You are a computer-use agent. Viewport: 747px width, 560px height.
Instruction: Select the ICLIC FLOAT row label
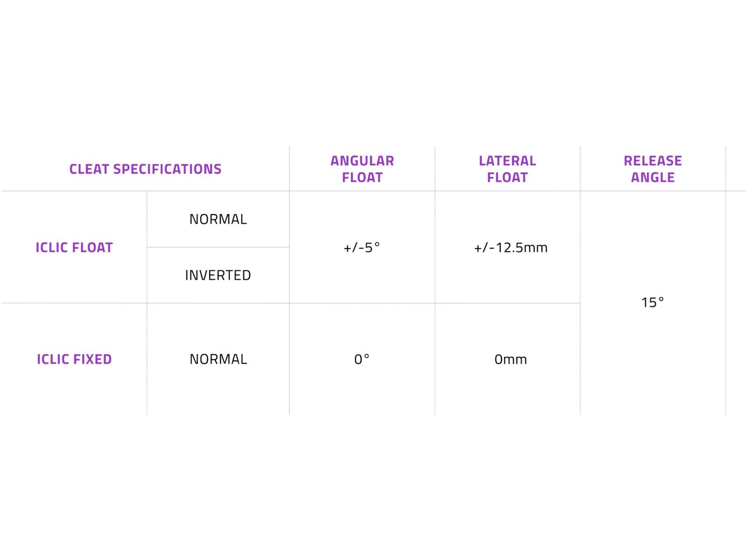(74, 247)
